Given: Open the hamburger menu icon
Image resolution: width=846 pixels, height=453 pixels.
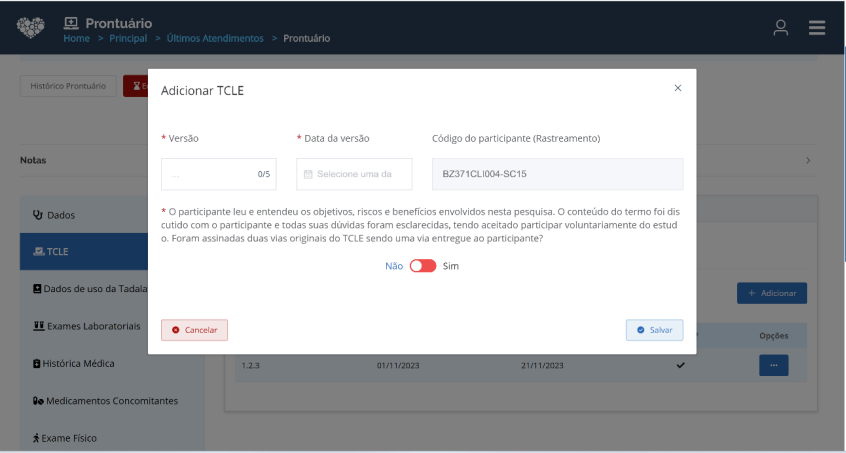Looking at the screenshot, I should [817, 28].
